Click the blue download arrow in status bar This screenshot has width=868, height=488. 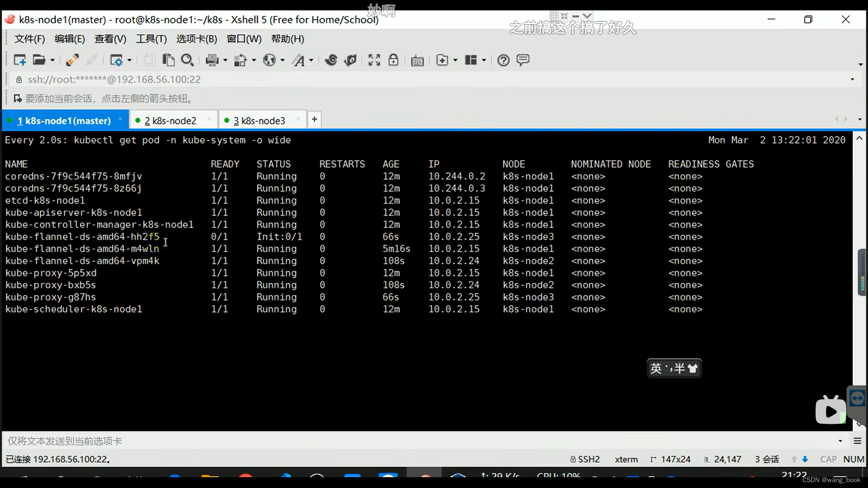pyautogui.click(x=805, y=459)
